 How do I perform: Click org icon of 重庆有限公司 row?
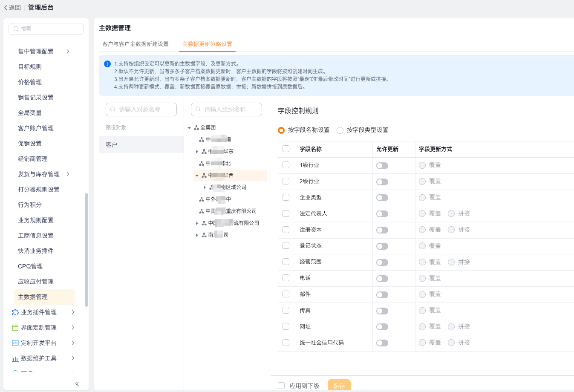[202, 211]
